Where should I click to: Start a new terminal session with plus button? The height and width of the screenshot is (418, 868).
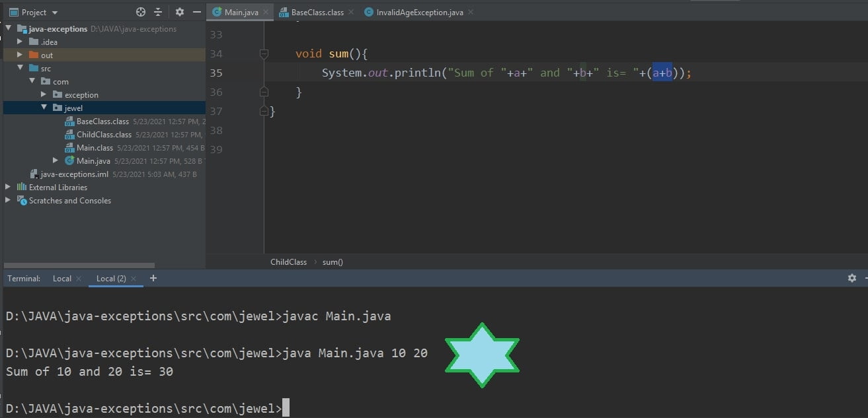(153, 278)
